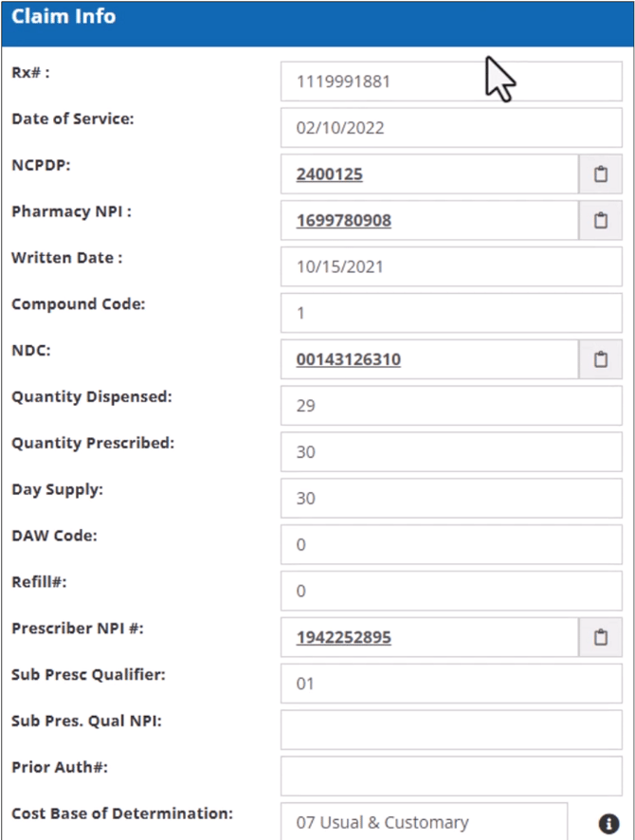Click the Cost Base of Determination field
The image size is (635, 840).
[424, 822]
